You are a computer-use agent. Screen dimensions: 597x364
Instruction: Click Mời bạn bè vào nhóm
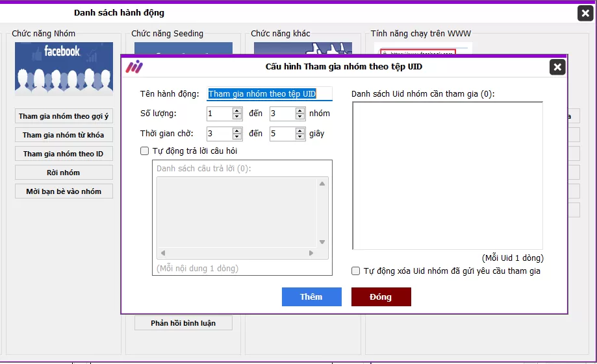(x=64, y=191)
